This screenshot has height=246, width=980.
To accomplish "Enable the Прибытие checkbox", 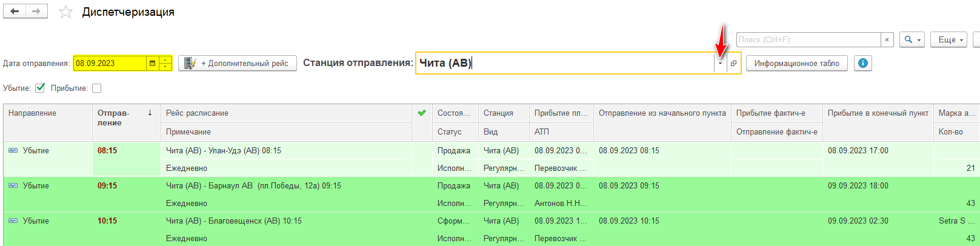I will (x=96, y=88).
